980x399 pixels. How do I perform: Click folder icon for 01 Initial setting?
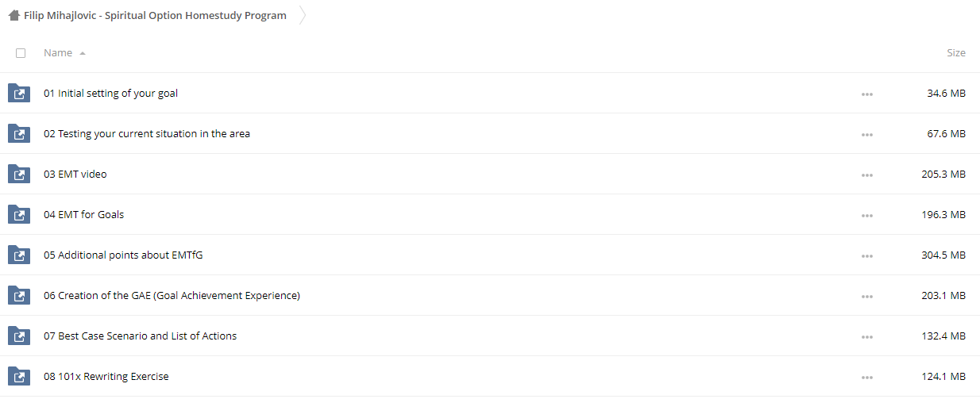click(x=18, y=94)
